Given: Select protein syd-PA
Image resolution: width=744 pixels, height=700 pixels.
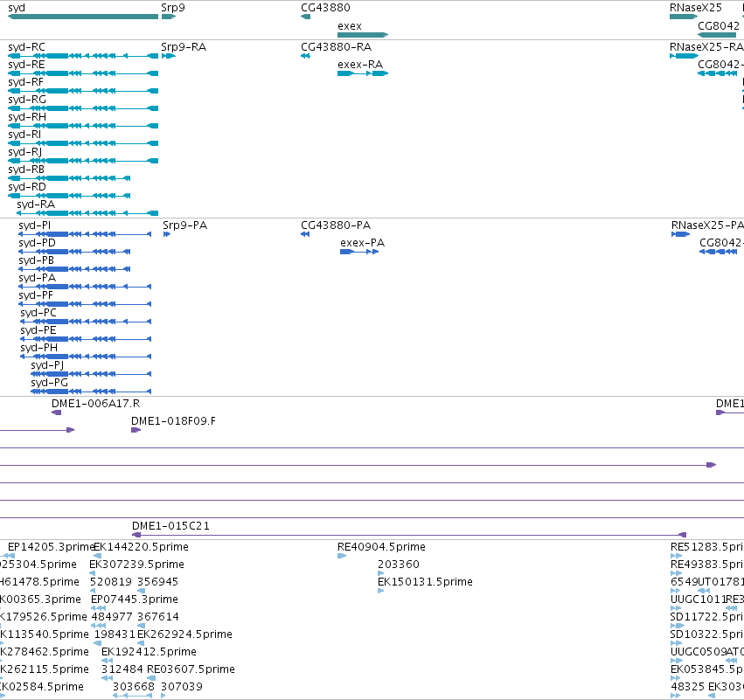Looking at the screenshot, I should tap(85, 287).
